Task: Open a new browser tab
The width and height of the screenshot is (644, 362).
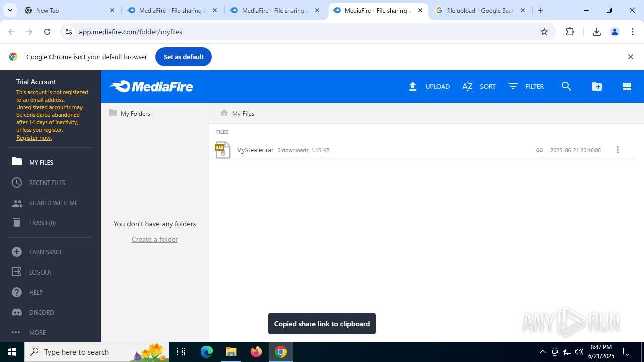Action: tap(541, 10)
